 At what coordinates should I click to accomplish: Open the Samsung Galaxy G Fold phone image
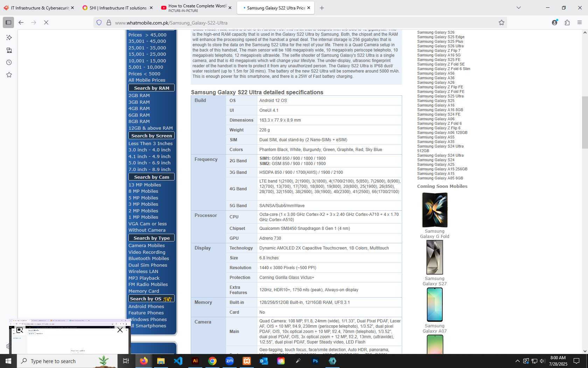435,210
